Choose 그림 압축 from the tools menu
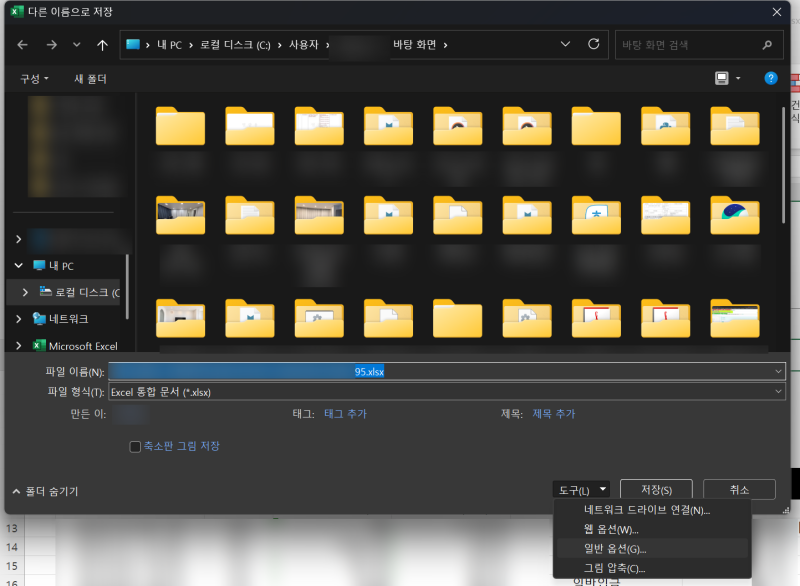 [x=652, y=568]
